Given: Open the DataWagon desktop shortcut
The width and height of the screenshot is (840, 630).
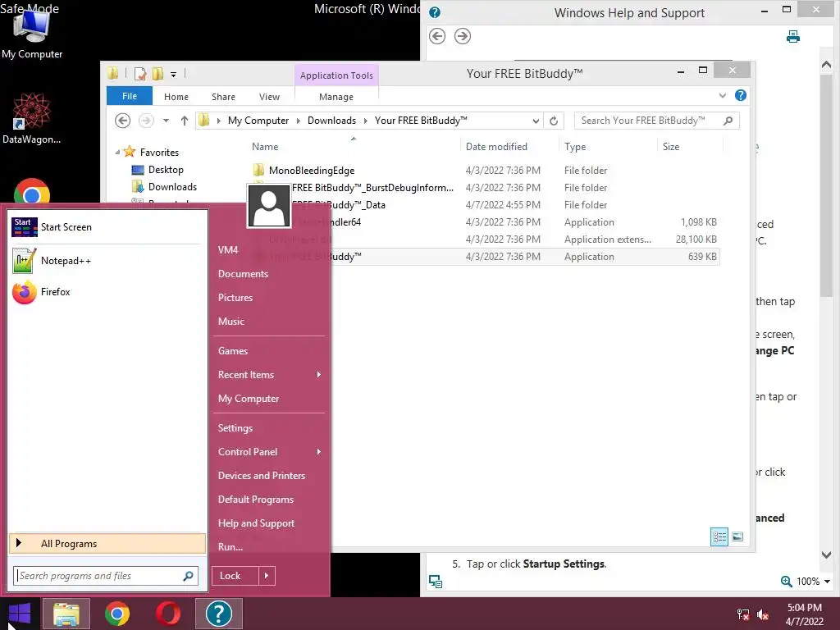Looking at the screenshot, I should (x=32, y=118).
